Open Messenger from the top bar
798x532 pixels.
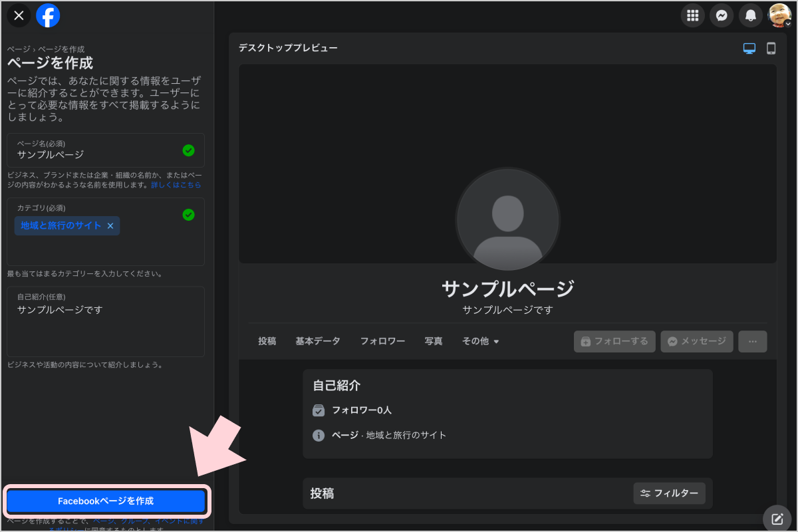pyautogui.click(x=722, y=15)
